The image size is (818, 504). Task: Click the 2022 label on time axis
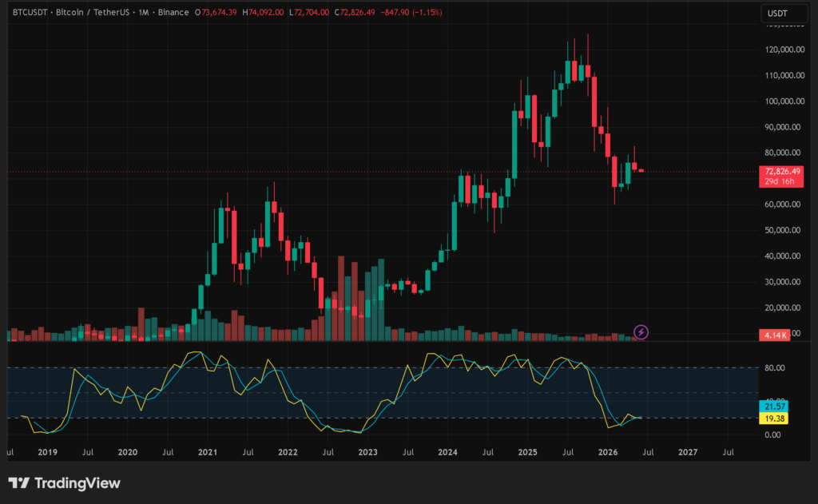[x=288, y=452]
